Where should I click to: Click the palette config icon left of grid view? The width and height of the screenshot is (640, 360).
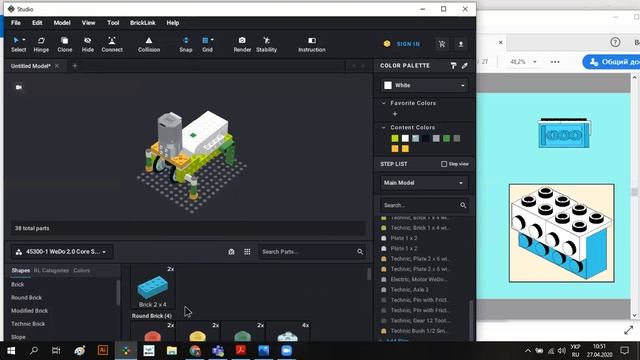(231, 252)
